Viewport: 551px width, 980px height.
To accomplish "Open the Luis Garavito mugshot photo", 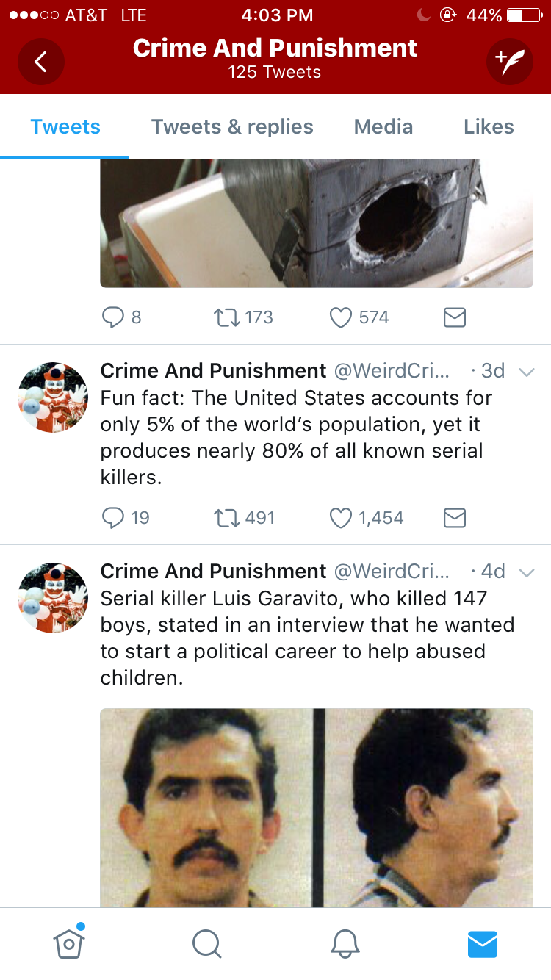I will tap(316, 807).
